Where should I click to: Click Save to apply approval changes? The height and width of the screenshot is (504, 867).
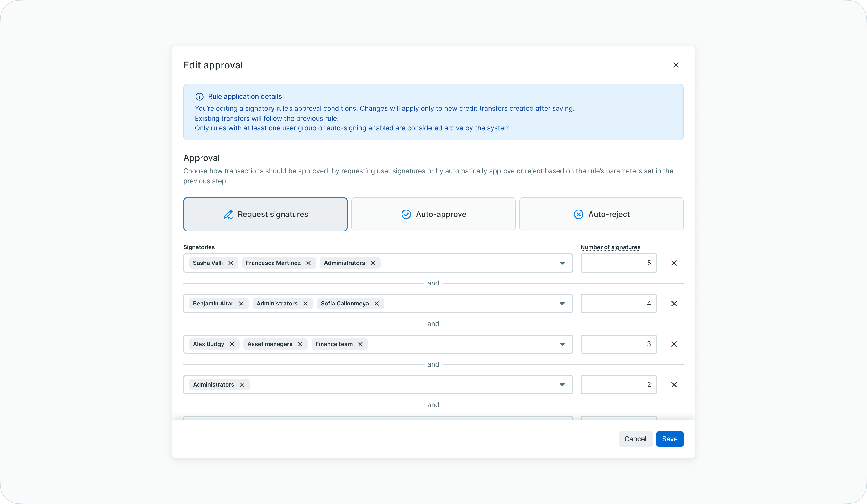coord(669,439)
